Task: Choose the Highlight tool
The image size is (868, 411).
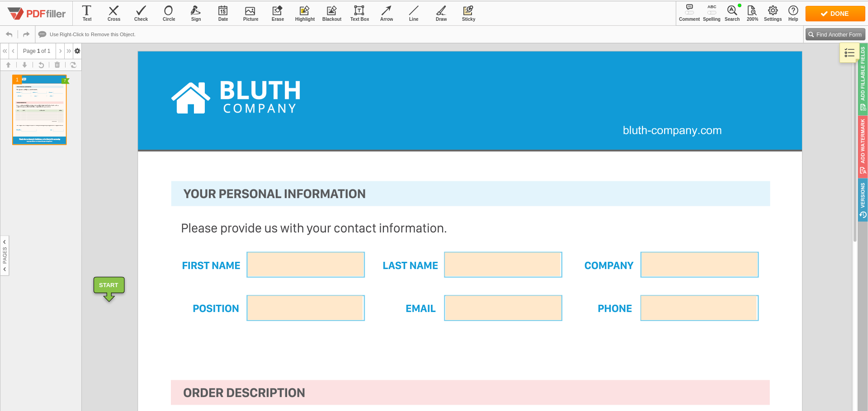Action: pos(305,13)
